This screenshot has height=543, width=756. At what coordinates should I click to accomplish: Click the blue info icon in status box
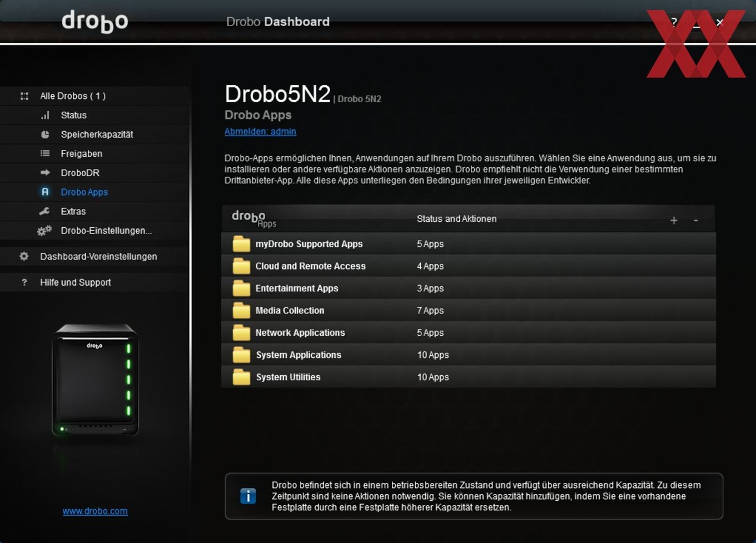click(x=248, y=496)
